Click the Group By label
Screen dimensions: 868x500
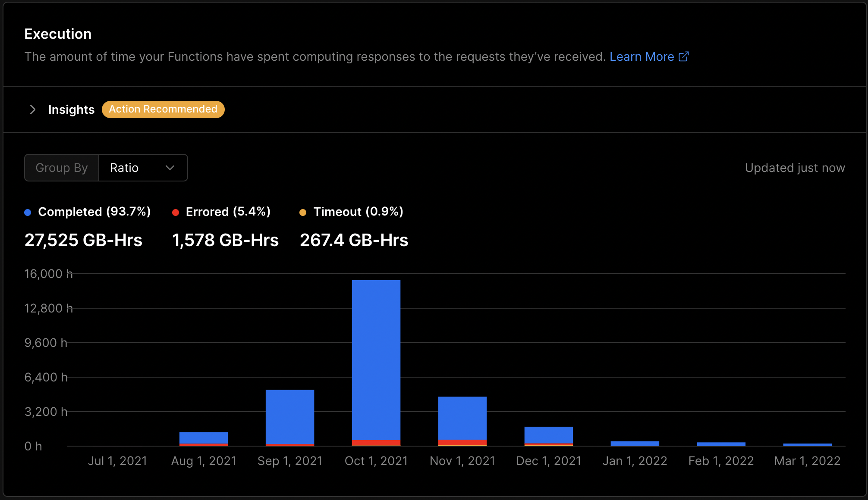(x=62, y=168)
